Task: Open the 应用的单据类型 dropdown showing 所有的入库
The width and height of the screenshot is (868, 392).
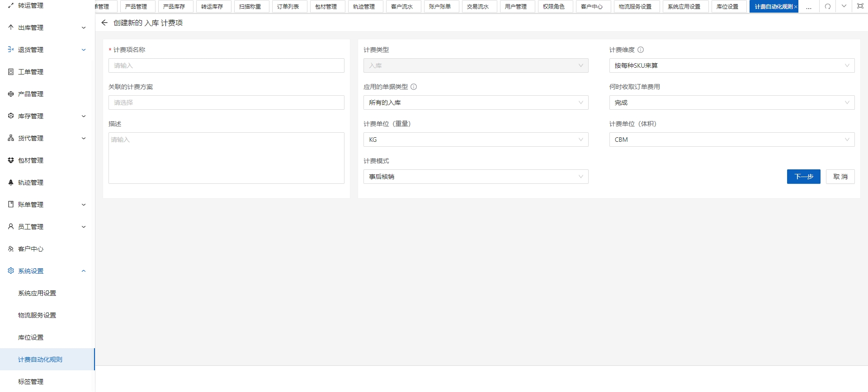Action: [476, 103]
